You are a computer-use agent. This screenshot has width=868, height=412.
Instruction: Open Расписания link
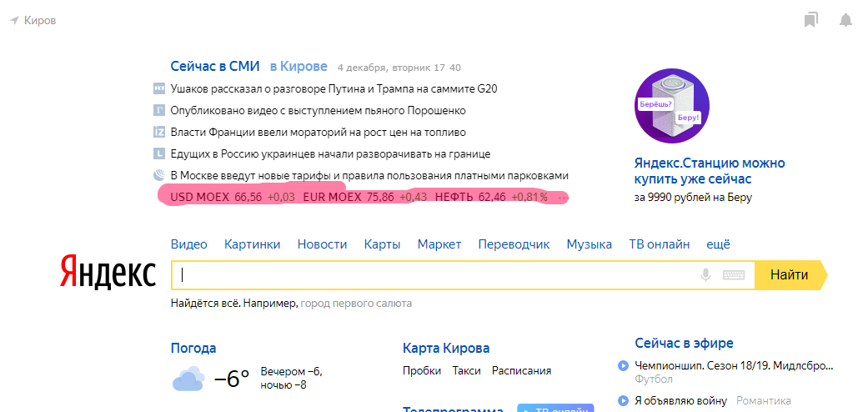pyautogui.click(x=521, y=371)
